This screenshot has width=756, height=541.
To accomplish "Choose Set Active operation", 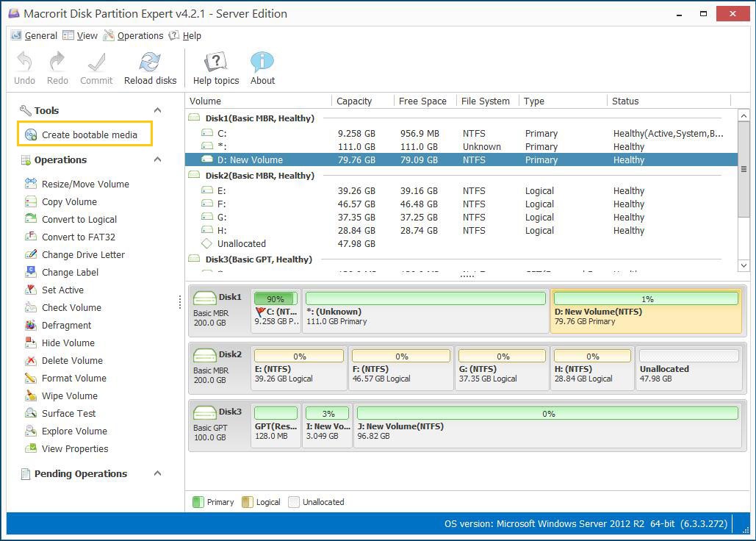I will coord(54,290).
